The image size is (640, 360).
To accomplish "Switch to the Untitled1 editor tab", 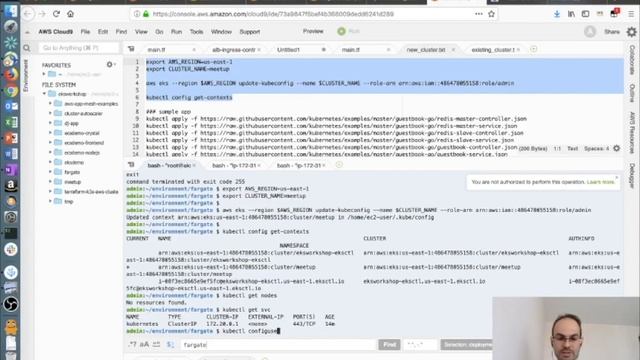I will click(x=288, y=49).
